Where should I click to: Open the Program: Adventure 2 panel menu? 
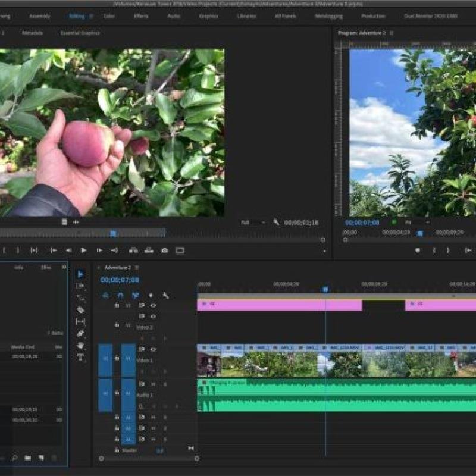(x=392, y=33)
